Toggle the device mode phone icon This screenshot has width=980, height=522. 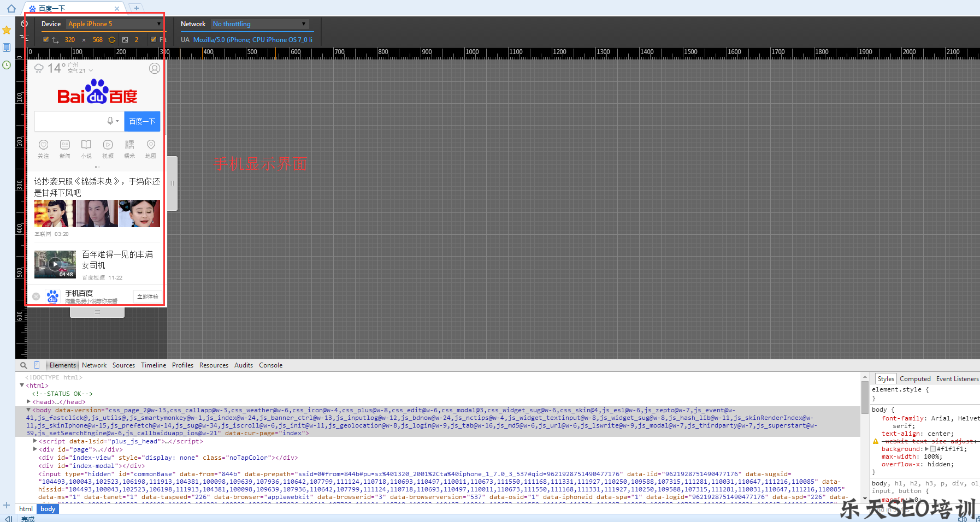[37, 365]
